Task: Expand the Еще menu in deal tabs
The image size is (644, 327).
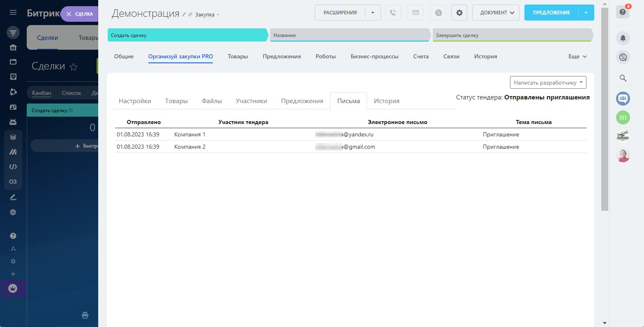Action: [x=577, y=57]
